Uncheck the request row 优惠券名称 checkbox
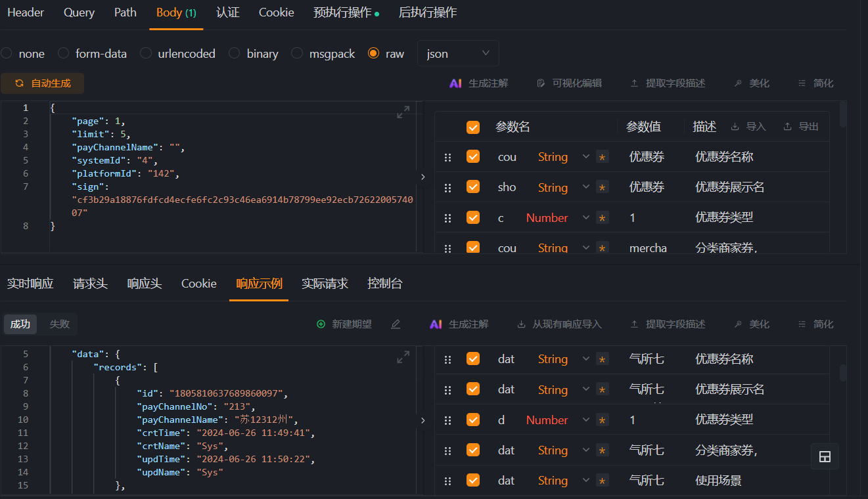Screen dimensions: 868x499 (x=473, y=156)
